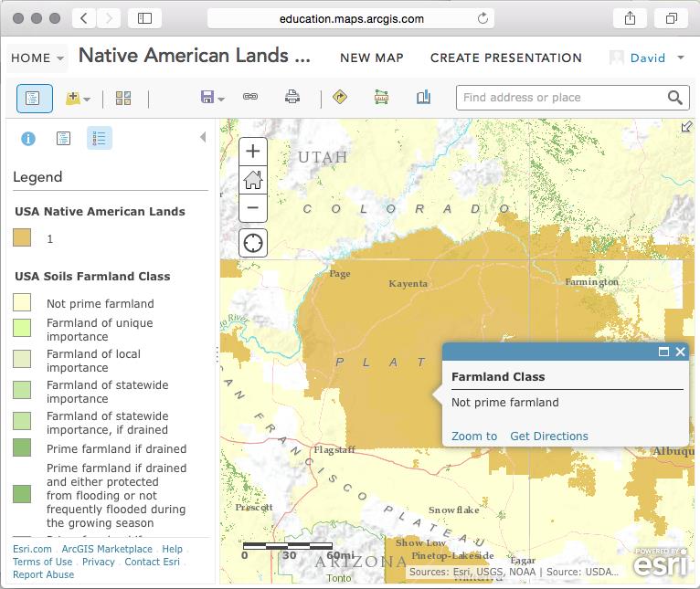Maximize the Farmland Class popup
The height and width of the screenshot is (589, 700).
[x=663, y=352]
